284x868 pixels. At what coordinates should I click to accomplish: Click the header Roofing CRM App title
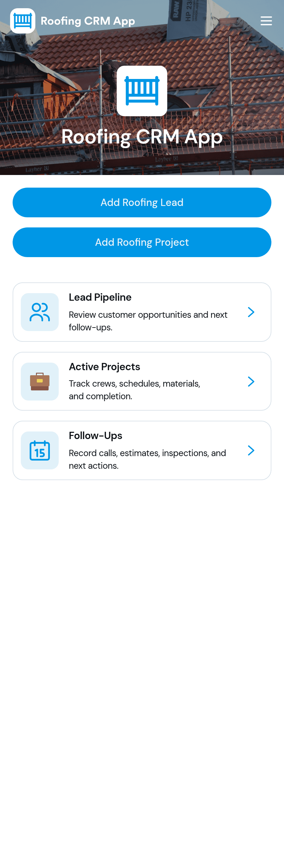[88, 21]
